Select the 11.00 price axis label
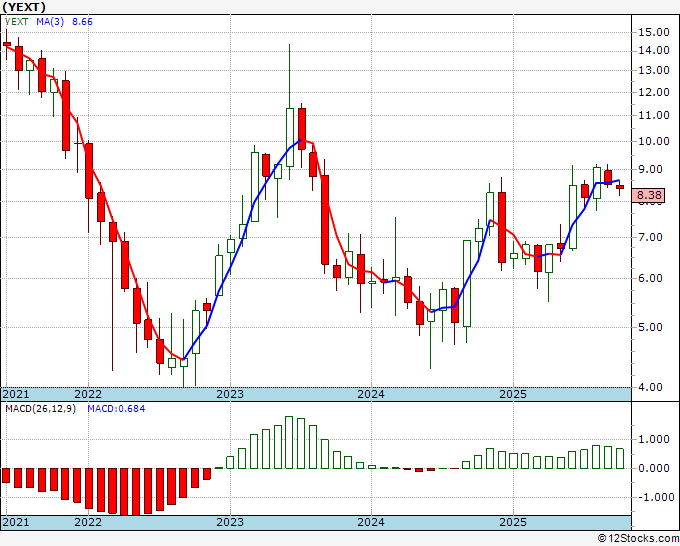This screenshot has width=680, height=546. pos(654,115)
